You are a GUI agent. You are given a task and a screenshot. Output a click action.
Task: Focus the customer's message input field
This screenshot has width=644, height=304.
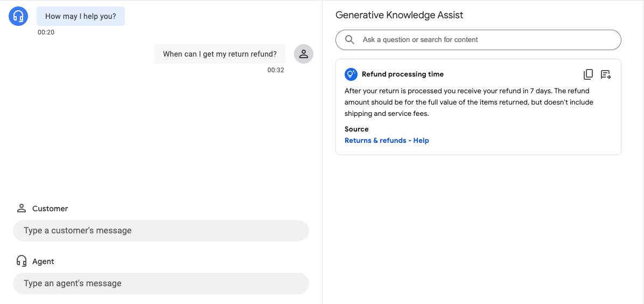pyautogui.click(x=161, y=231)
